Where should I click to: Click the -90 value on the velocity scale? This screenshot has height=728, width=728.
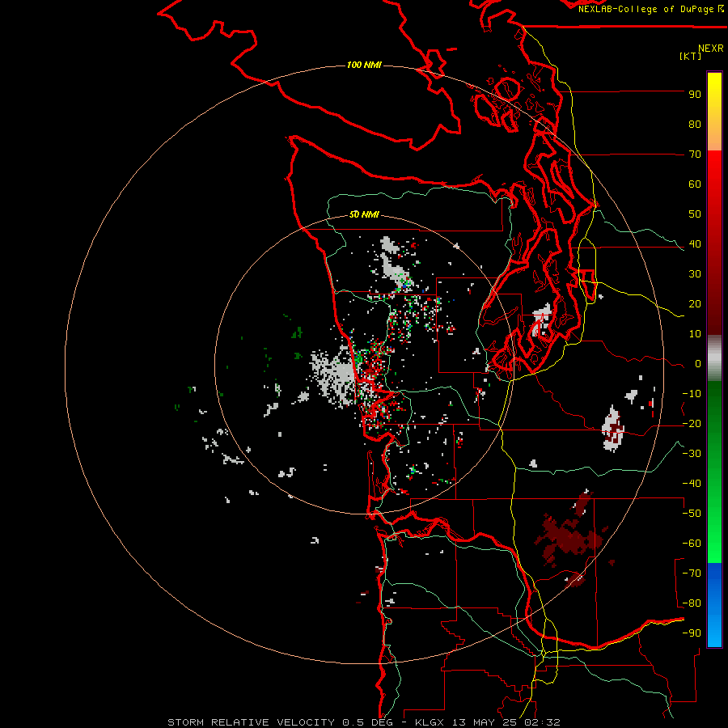point(692,633)
